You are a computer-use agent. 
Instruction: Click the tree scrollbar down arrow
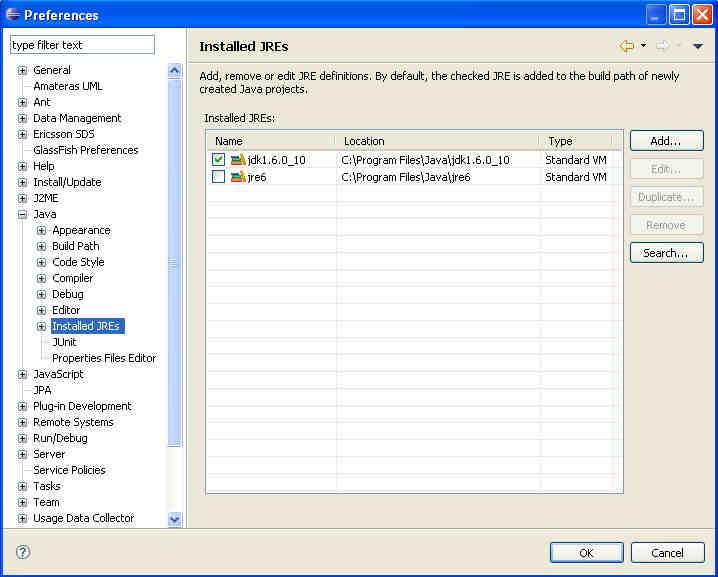(174, 519)
